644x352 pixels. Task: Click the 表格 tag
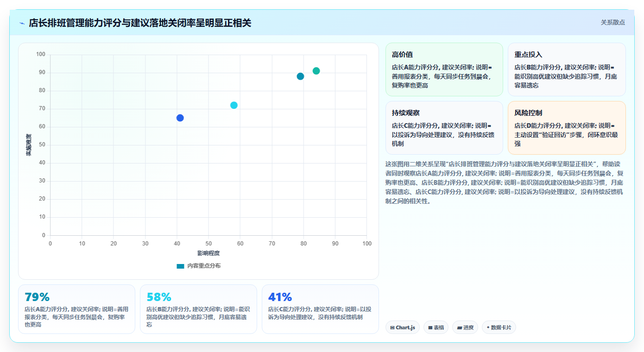(436, 327)
